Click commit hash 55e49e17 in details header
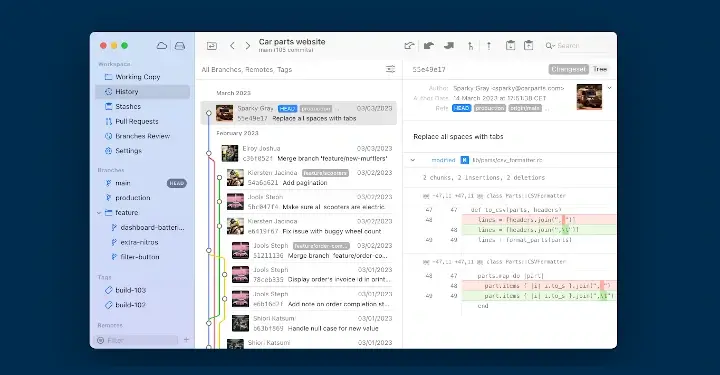This screenshot has width=720, height=375. point(429,70)
